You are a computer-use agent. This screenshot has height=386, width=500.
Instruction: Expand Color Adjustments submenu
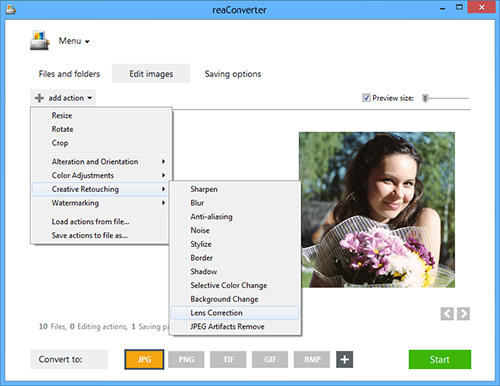[x=101, y=175]
